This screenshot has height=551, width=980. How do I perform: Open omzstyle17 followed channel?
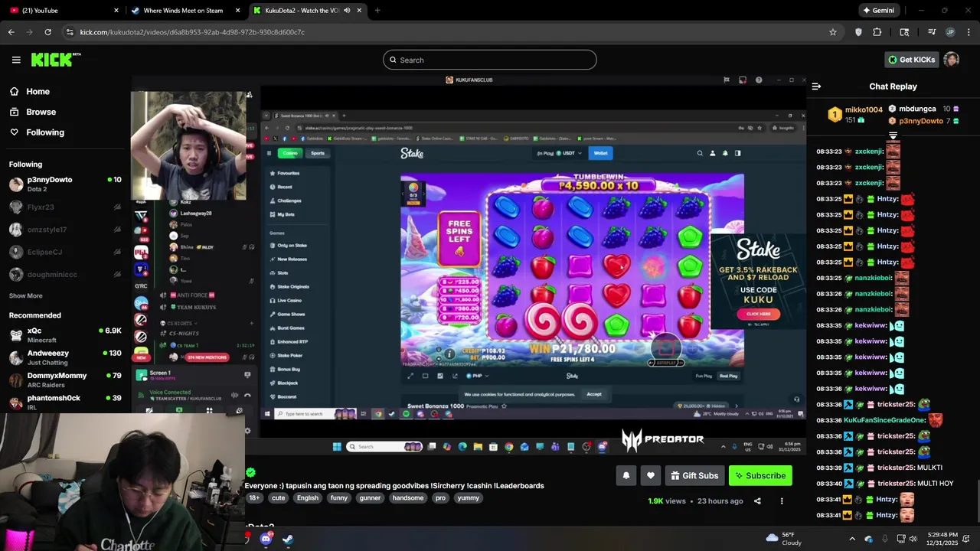(65, 230)
